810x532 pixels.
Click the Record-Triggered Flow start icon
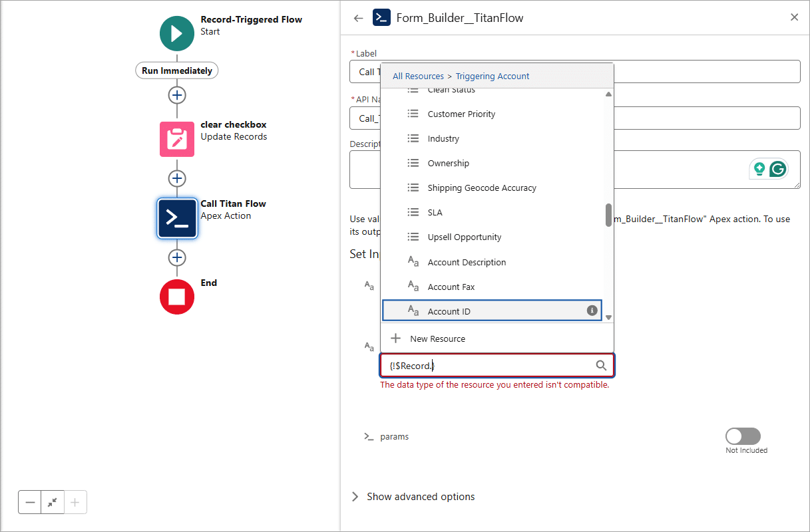pos(177,33)
